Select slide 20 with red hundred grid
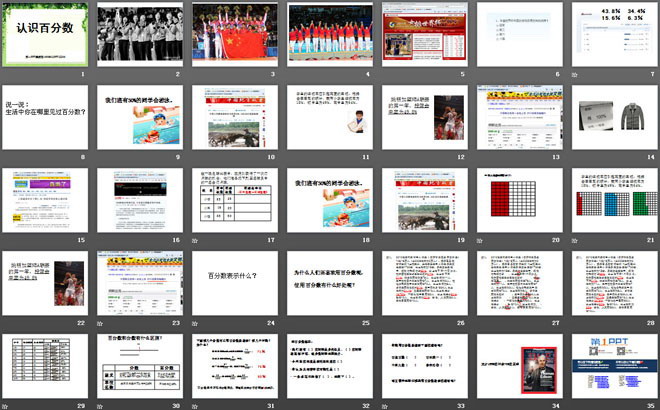Screen dimensions: 660x410 (520, 200)
